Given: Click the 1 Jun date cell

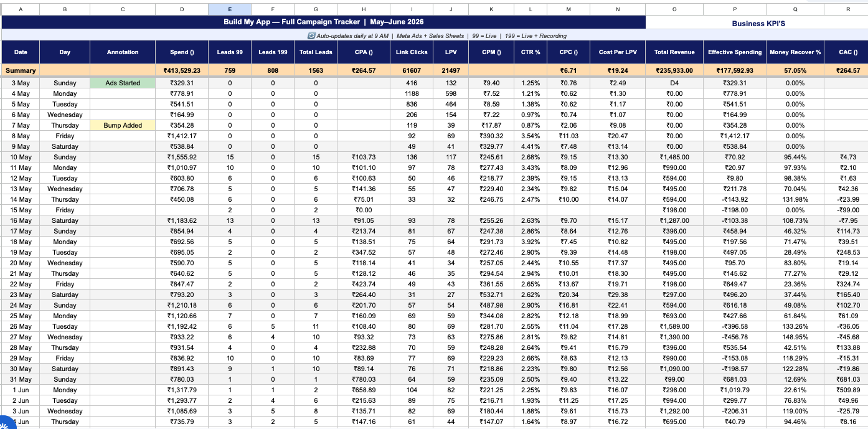Looking at the screenshot, I should click(x=21, y=390).
